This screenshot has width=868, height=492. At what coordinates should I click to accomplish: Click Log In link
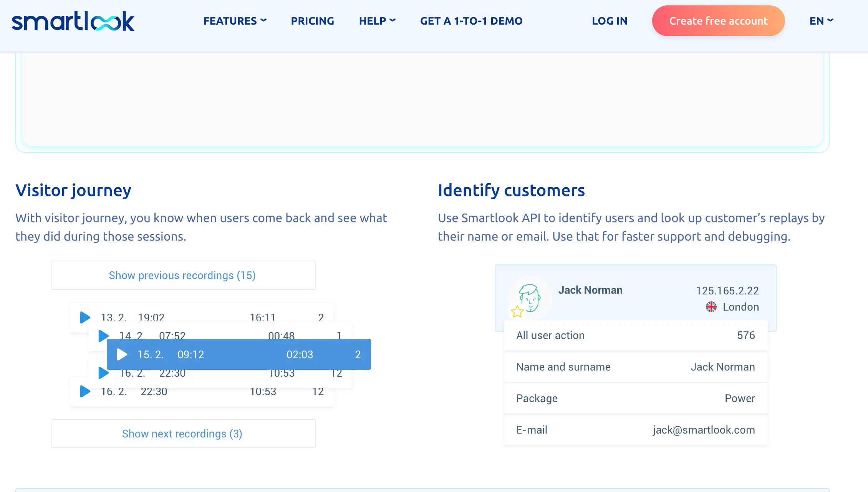click(x=610, y=21)
